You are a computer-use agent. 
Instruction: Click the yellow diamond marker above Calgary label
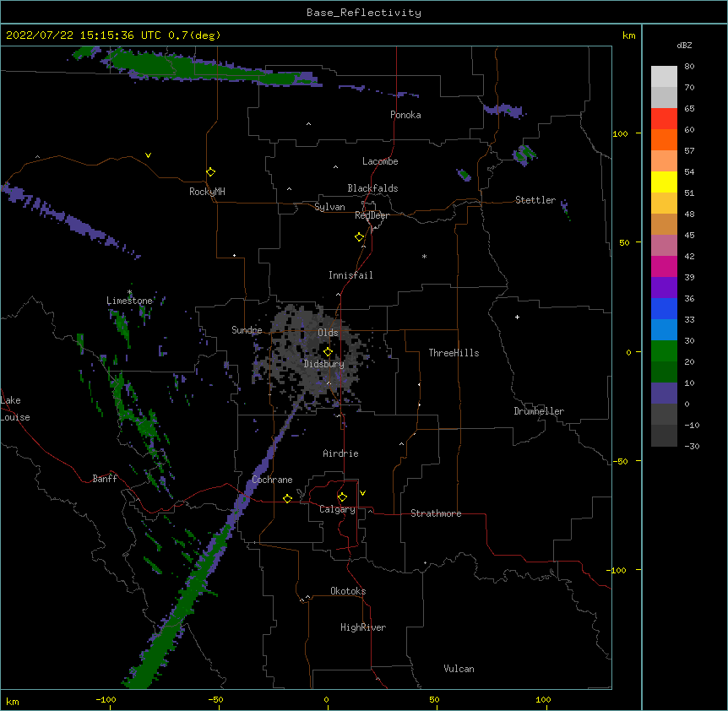pos(342,497)
